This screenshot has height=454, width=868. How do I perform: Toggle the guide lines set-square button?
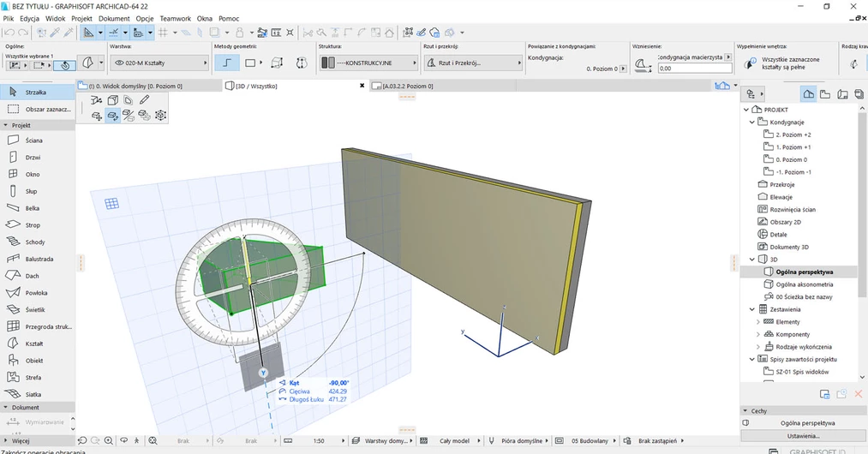pyautogui.click(x=88, y=33)
